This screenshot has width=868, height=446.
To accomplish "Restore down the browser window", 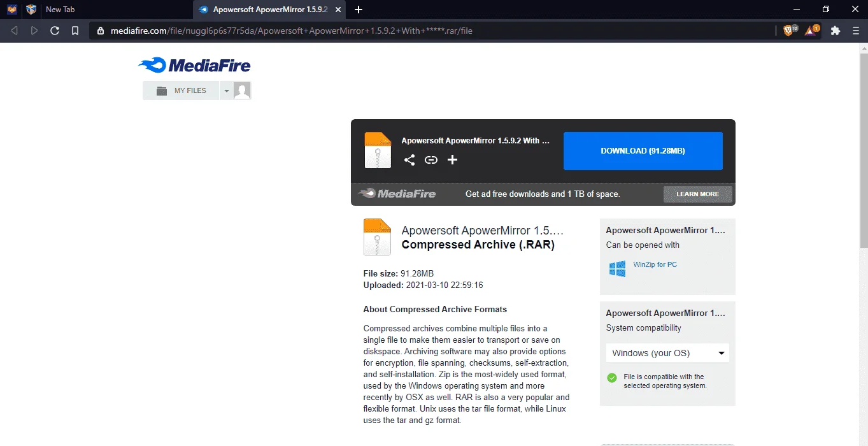I will (826, 10).
